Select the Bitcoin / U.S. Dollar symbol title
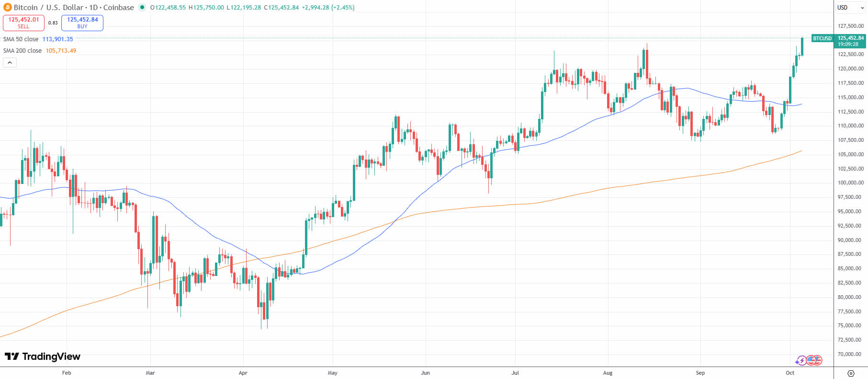The width and height of the screenshot is (868, 379). point(48,7)
